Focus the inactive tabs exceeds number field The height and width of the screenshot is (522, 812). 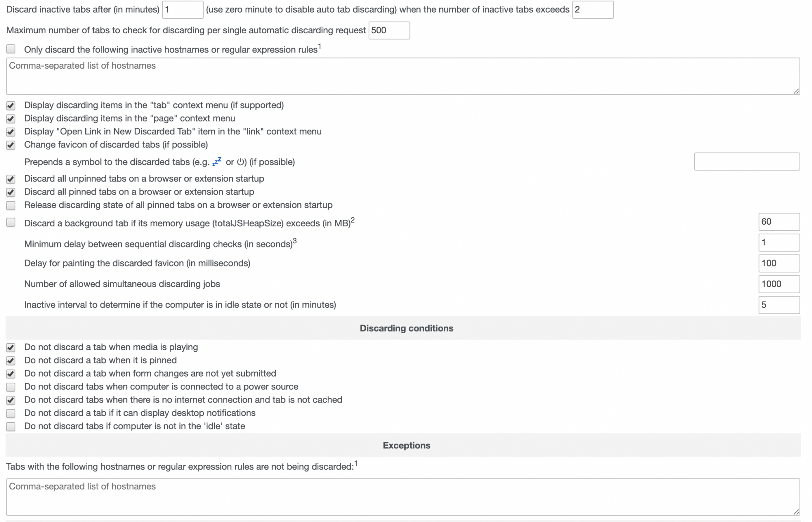point(592,10)
